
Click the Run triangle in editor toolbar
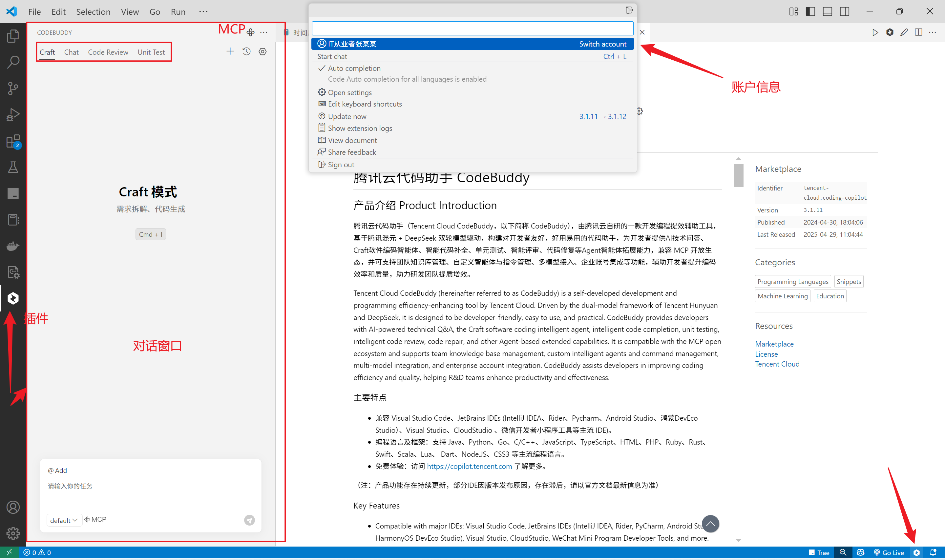click(x=875, y=32)
